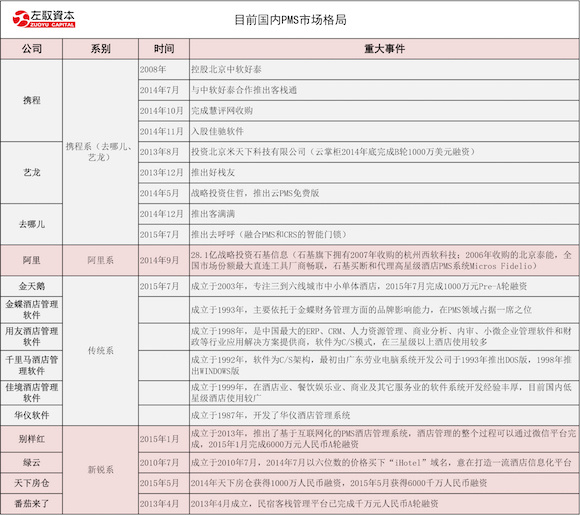
Task: Click the 成立于2003年 event for 金天鹅
Action: (x=359, y=286)
